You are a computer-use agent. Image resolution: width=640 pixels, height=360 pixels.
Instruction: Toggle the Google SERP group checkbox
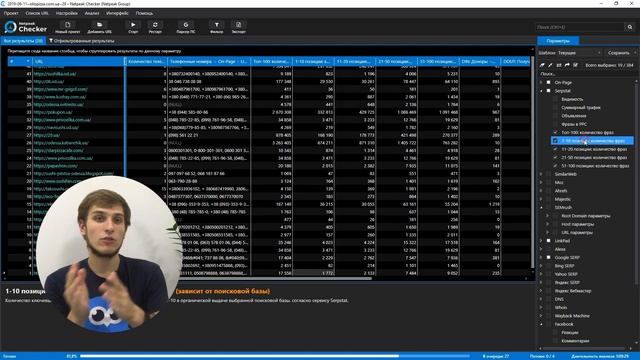click(x=549, y=258)
